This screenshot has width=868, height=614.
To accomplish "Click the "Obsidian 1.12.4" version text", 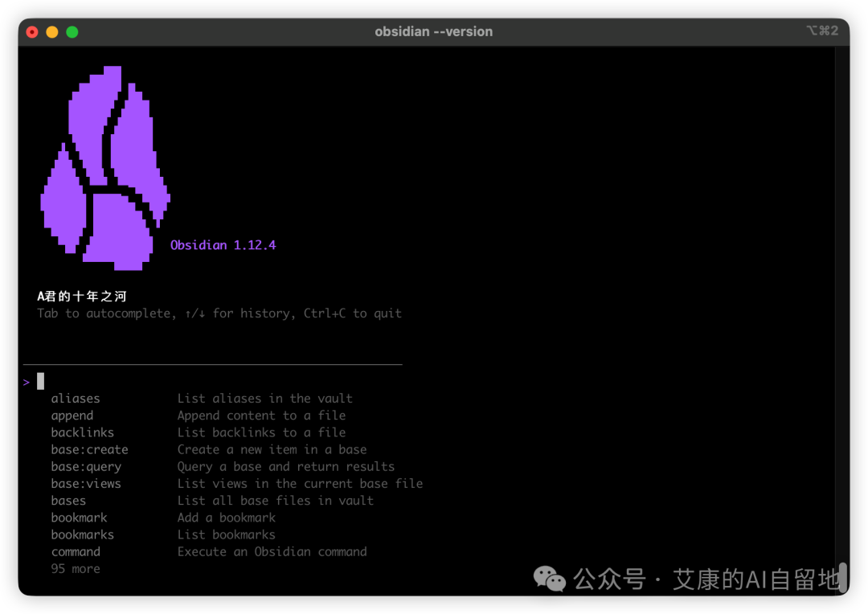I will [x=223, y=244].
